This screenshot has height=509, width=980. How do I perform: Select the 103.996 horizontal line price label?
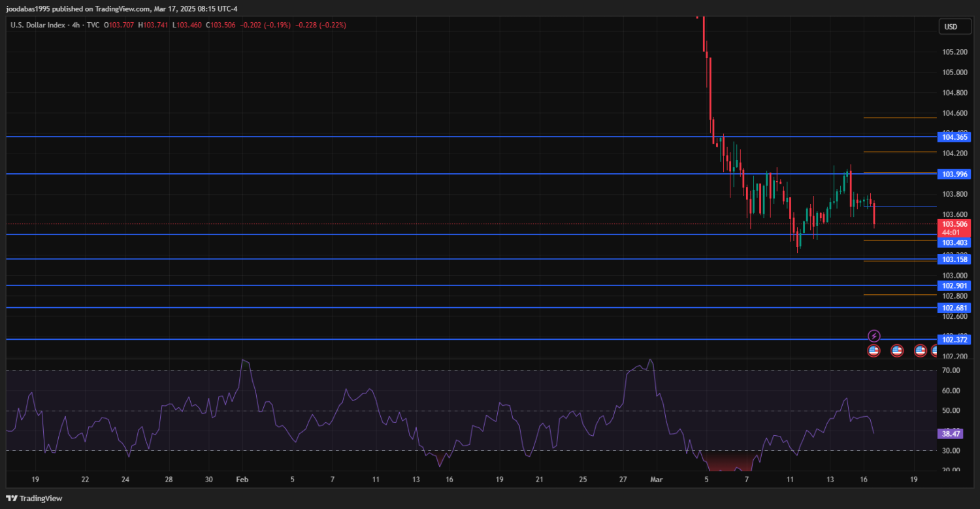[953, 174]
